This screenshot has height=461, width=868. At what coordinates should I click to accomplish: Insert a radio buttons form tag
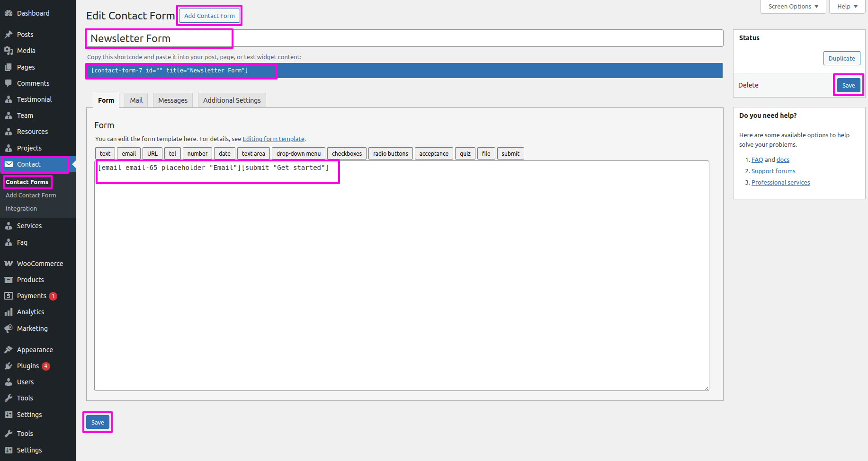click(x=390, y=154)
